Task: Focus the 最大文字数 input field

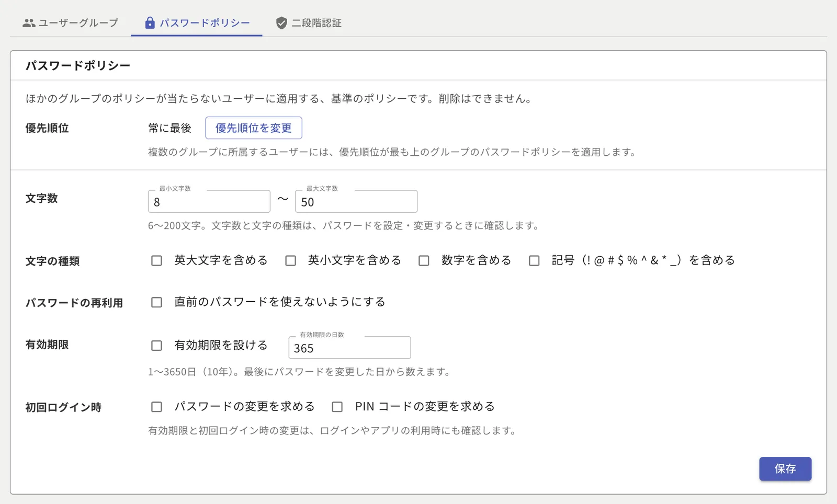Action: coord(356,202)
